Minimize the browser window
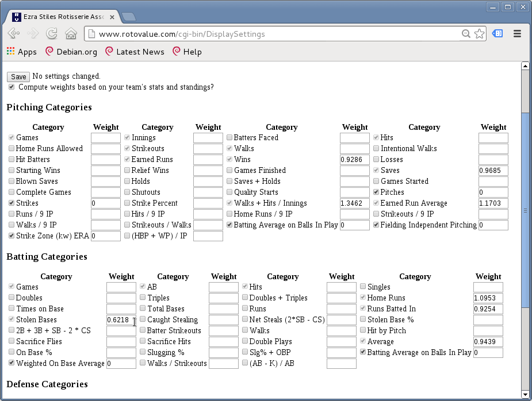532x401 pixels. click(493, 7)
